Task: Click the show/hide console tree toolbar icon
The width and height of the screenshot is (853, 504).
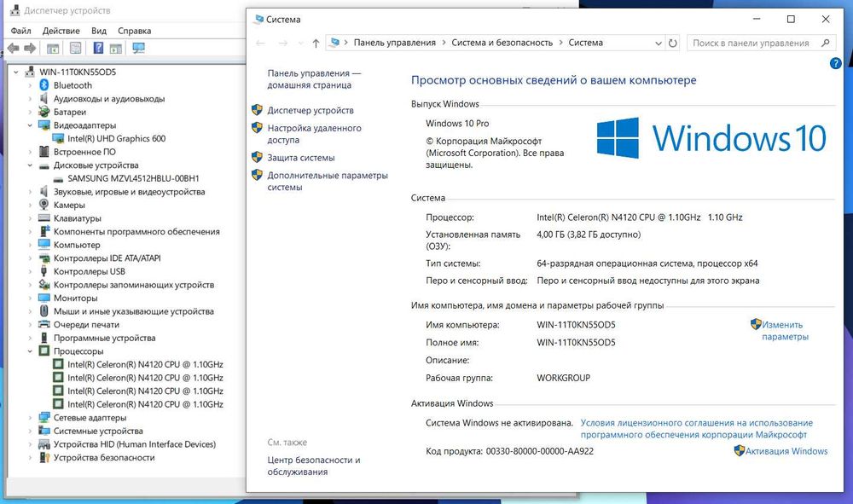Action: tap(53, 49)
